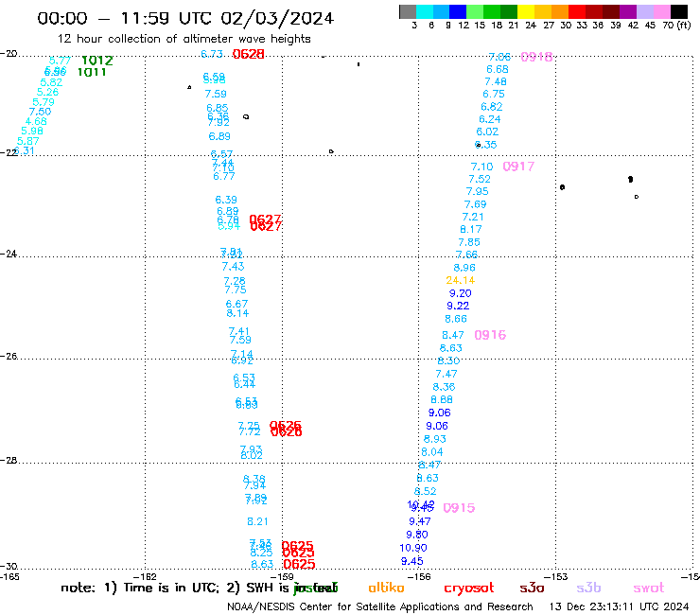700x615 pixels.
Task: Click the pink 0918 time label
Action: click(x=536, y=57)
